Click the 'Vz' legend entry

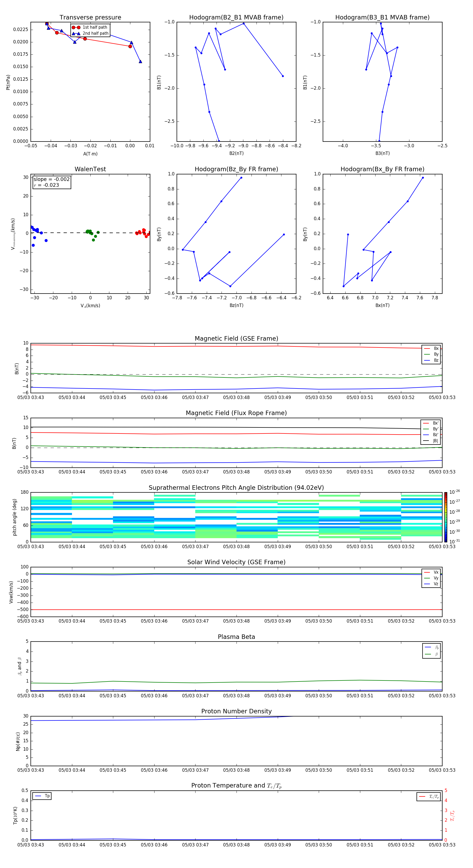point(431,584)
